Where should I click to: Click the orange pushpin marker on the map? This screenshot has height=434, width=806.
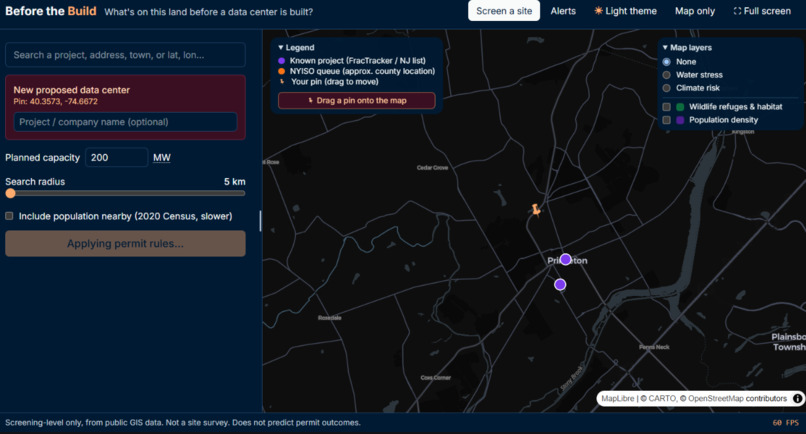536,210
